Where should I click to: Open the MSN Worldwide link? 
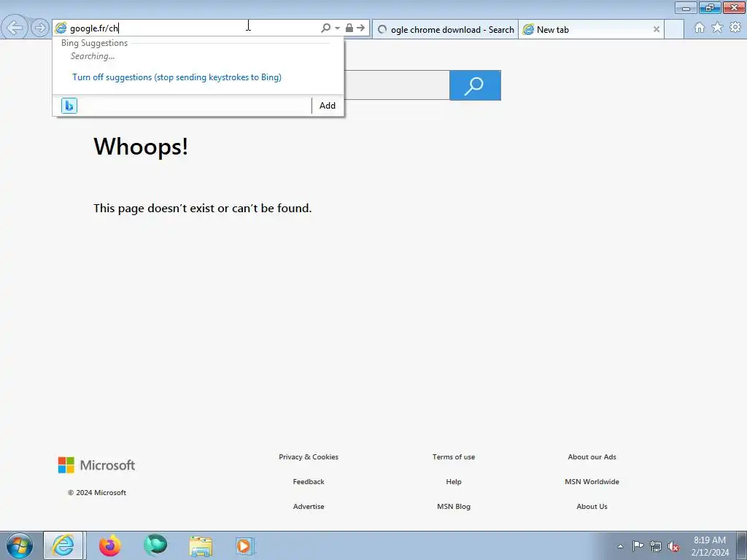[x=592, y=481]
